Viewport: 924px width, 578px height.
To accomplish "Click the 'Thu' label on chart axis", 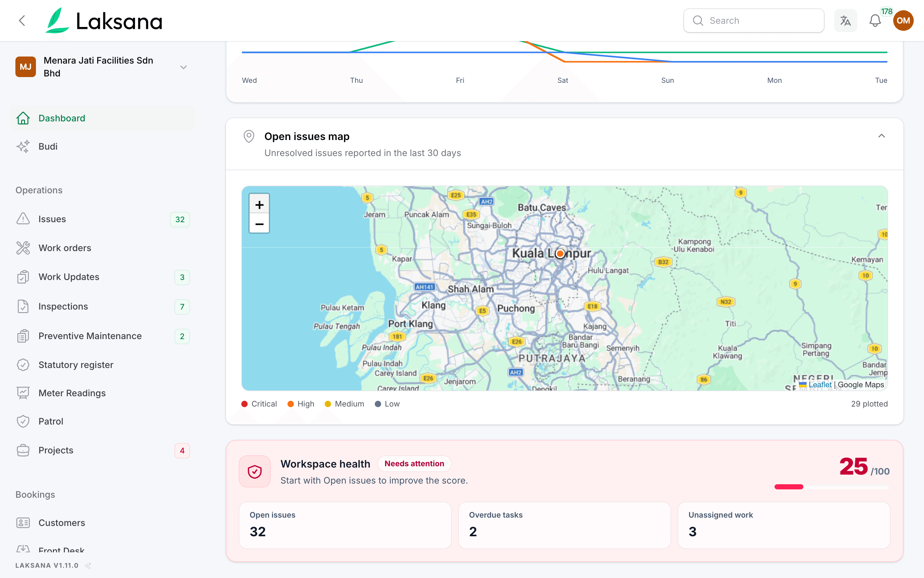I will pyautogui.click(x=356, y=80).
